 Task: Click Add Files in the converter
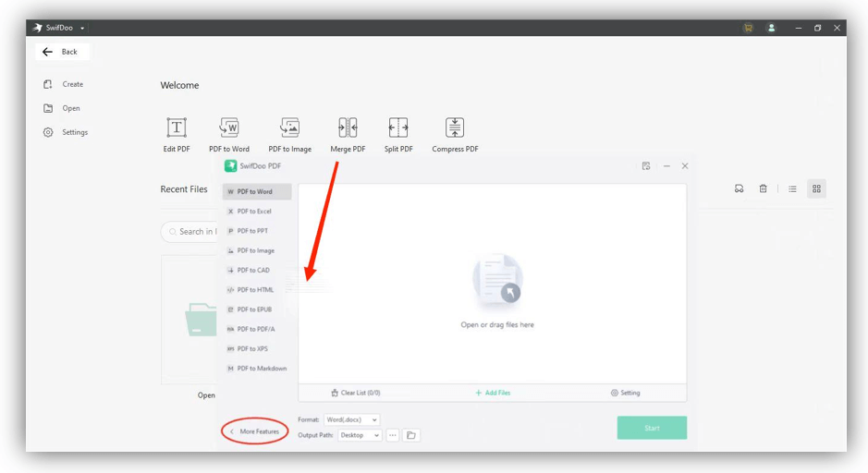493,393
